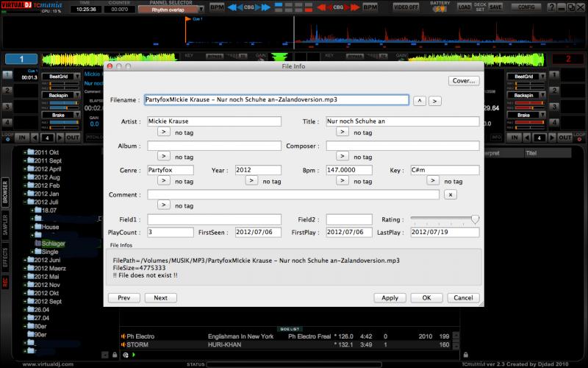Halve right deck loop length arrow
588x368 pixels.
[x=527, y=138]
